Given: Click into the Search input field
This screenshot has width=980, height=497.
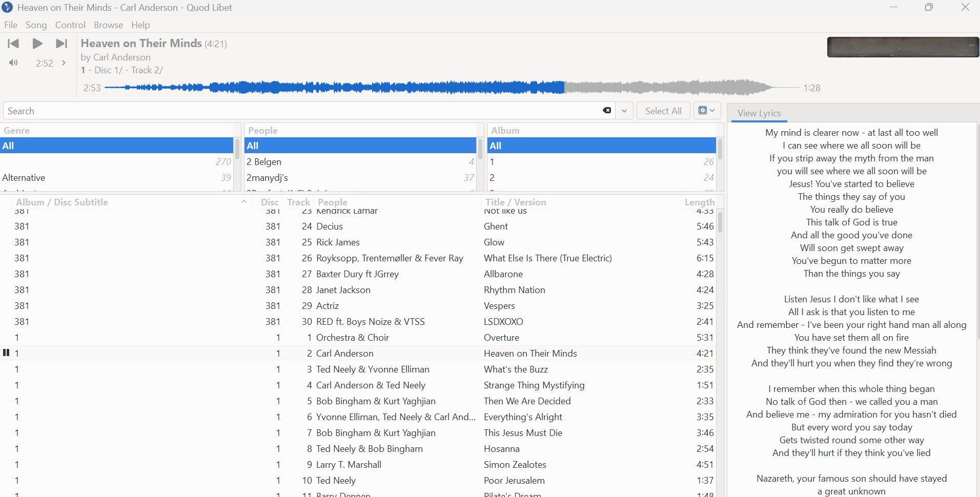Looking at the screenshot, I should tap(302, 111).
